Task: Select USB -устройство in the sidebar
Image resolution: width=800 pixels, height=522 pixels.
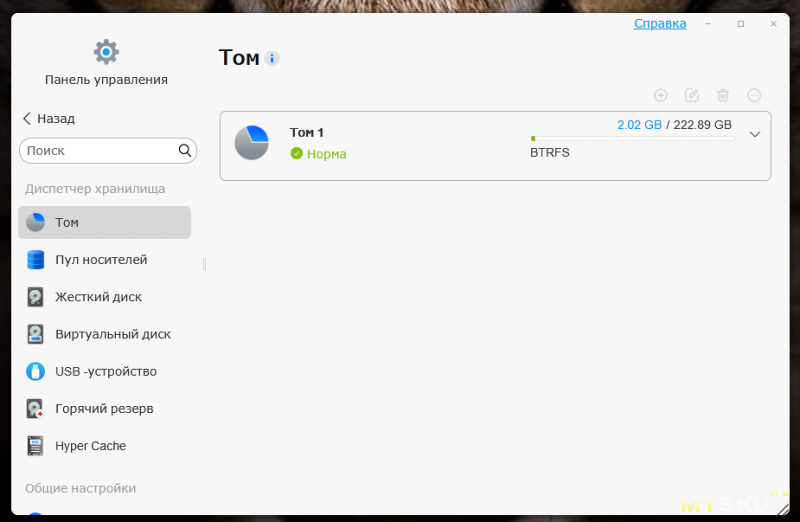Action: 105,371
